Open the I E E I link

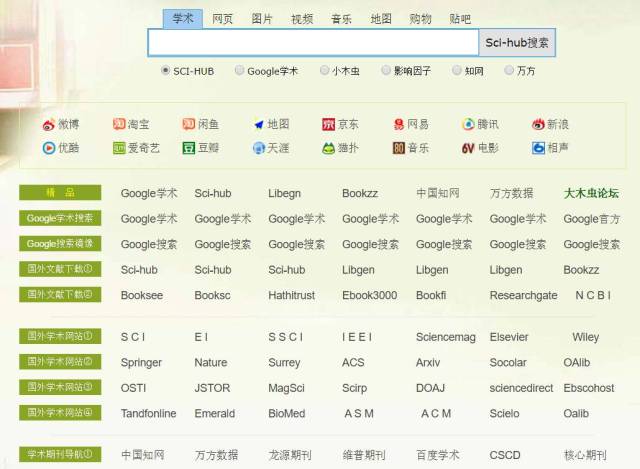357,337
